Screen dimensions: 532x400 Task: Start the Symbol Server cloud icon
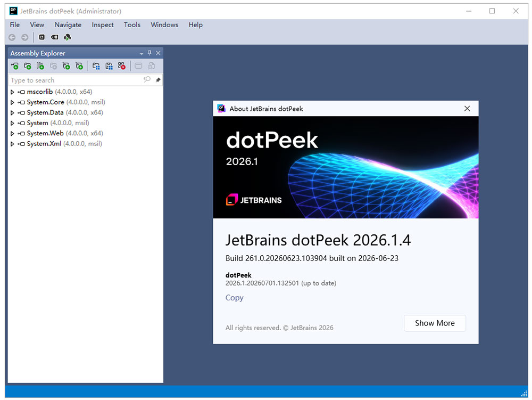pos(68,37)
